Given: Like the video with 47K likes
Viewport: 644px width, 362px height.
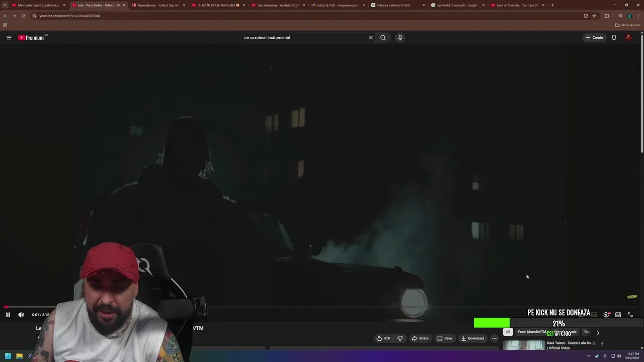Looking at the screenshot, I should (x=383, y=338).
